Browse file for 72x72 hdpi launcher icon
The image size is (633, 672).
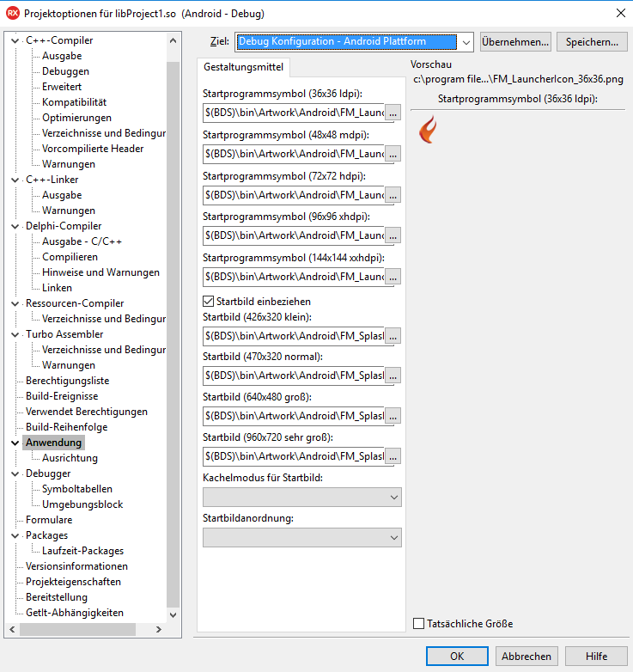tap(393, 195)
